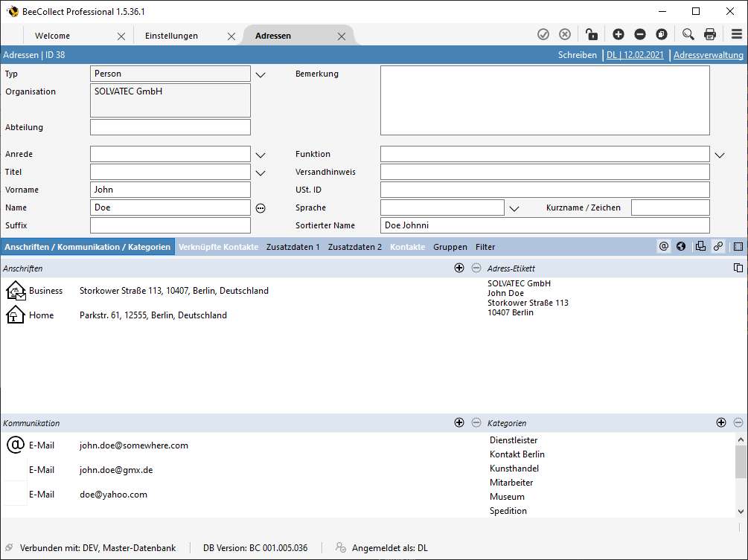Expand the Sprache dropdown
748x560 pixels.
pos(514,208)
